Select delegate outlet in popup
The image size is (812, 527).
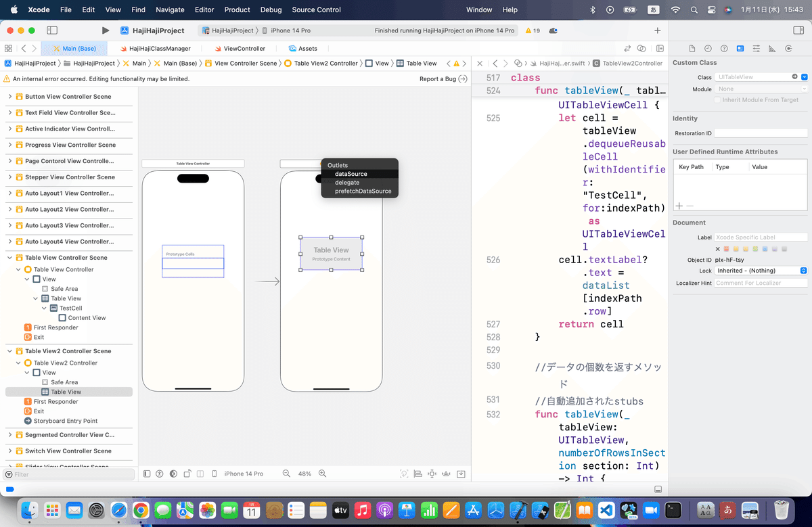(x=360, y=183)
